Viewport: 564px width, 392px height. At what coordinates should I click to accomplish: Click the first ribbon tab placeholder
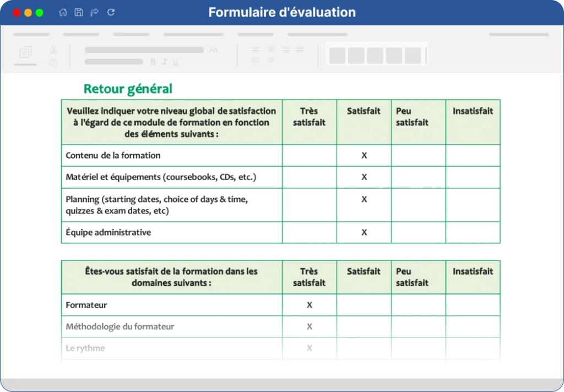(x=31, y=35)
